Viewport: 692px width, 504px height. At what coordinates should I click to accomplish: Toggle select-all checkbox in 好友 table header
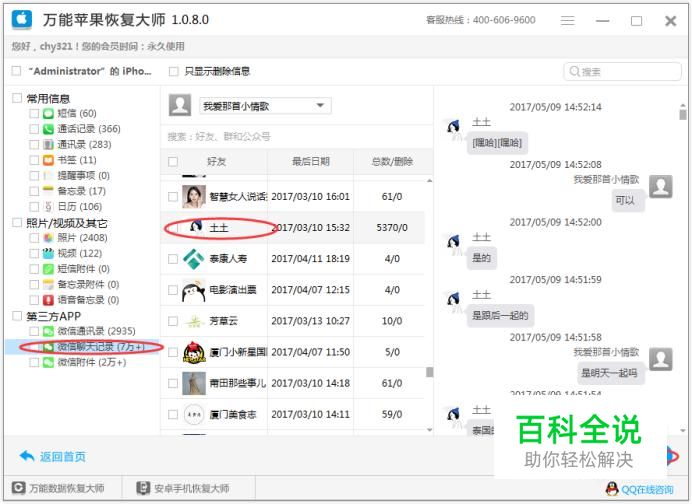click(173, 162)
